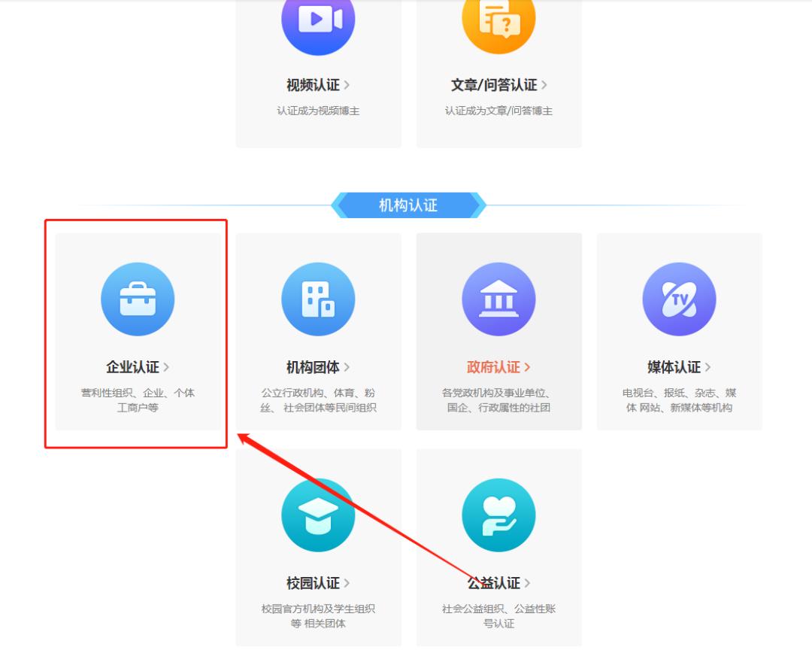
Task: Select the 视频认证 camera icon
Action: click(x=318, y=24)
